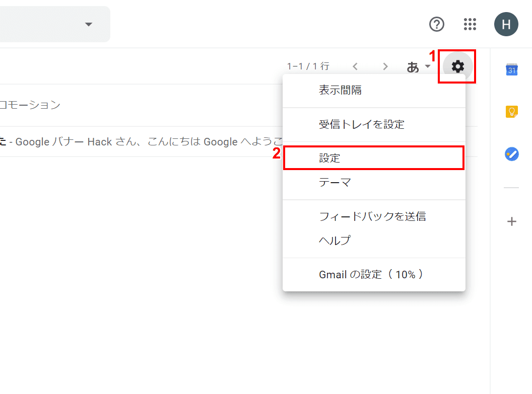The image size is (532, 394).
Task: Click the 1–1 / 1 行 counter
Action: [x=308, y=66]
